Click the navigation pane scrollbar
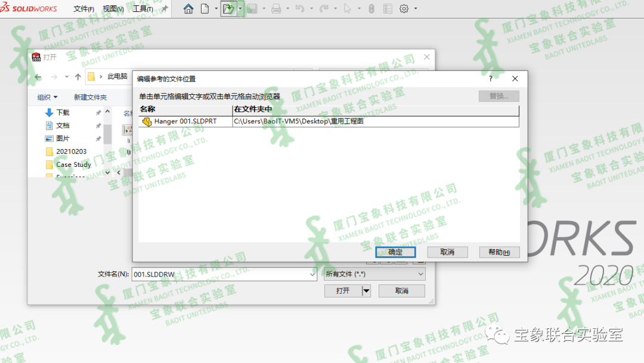 tap(107, 134)
